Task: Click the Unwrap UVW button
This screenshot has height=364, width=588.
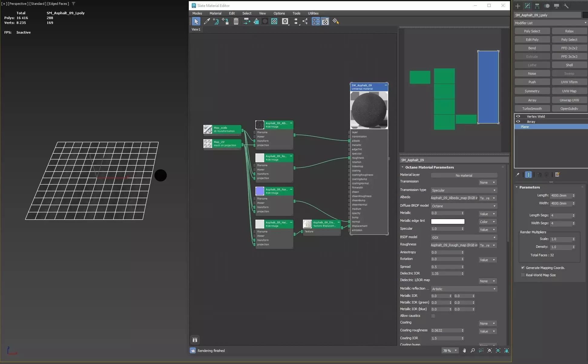Action: pyautogui.click(x=569, y=100)
